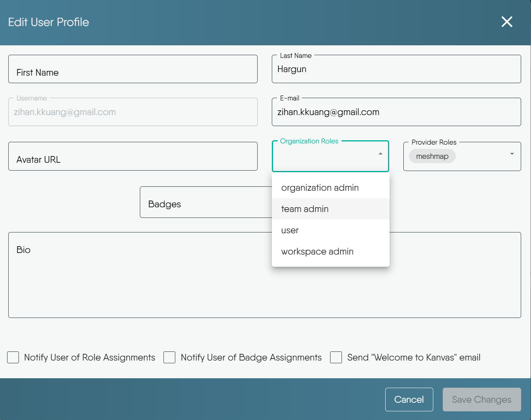
Task: Click the Cancel button
Action: coord(409,399)
